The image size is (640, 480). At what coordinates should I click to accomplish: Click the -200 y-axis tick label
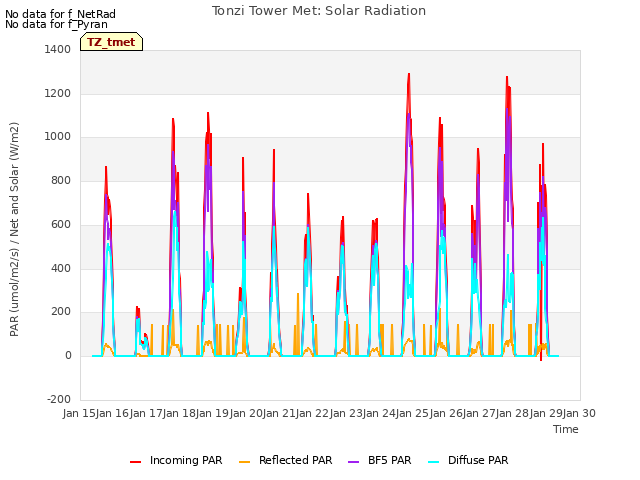pyautogui.click(x=59, y=399)
